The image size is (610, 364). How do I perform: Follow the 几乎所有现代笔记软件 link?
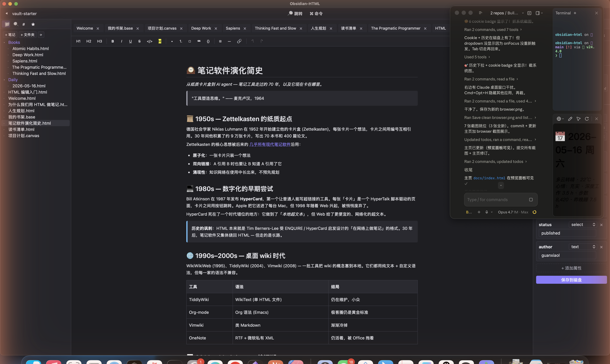270,144
